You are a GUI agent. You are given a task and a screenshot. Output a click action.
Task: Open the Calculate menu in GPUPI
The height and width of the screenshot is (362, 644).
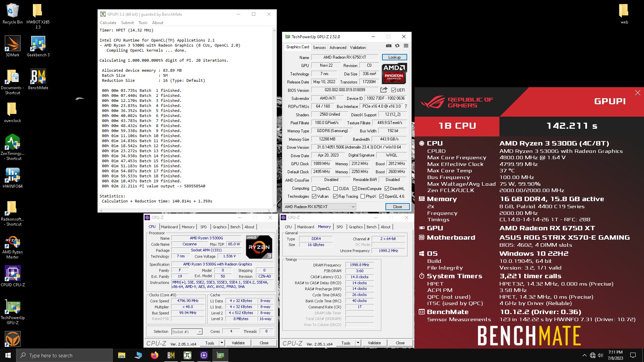(x=108, y=23)
